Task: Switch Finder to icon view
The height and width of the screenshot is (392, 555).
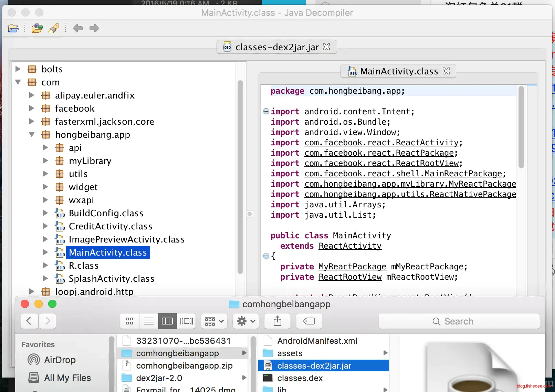Action: click(x=129, y=321)
